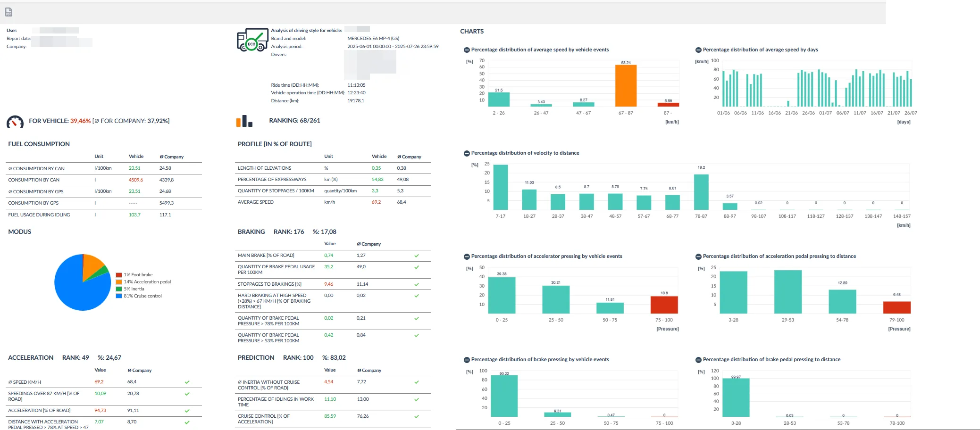The height and width of the screenshot is (430, 980).
Task: Collapse accelerator pressing by vehicle events chart
Action: [x=467, y=256]
